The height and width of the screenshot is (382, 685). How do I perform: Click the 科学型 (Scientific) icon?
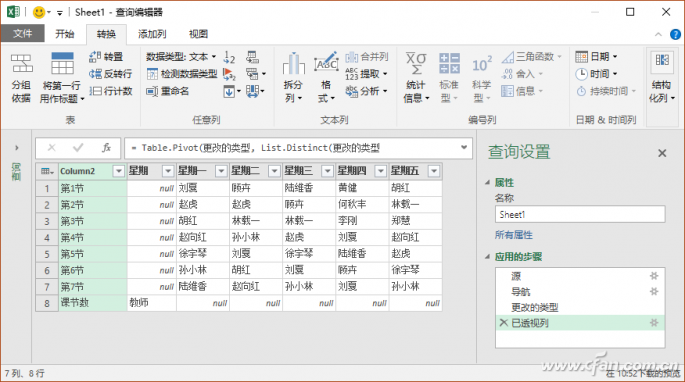pos(482,65)
